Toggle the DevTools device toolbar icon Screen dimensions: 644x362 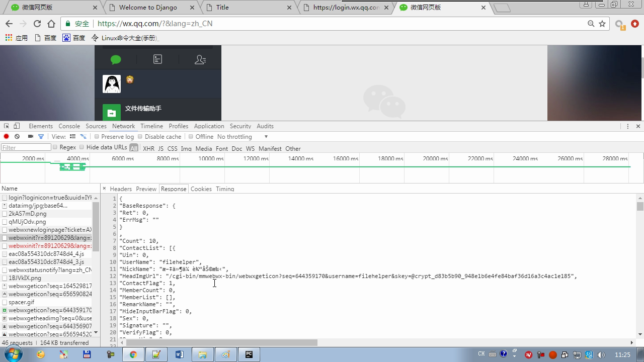pyautogui.click(x=17, y=126)
